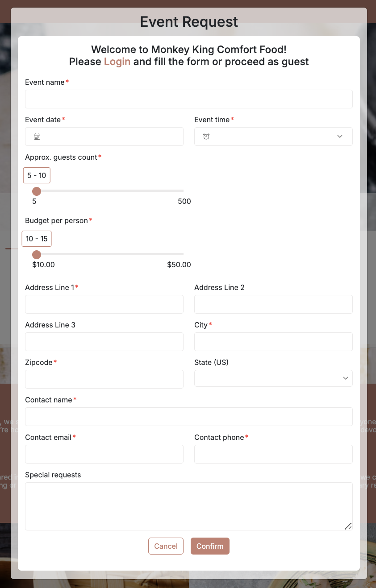Select the City input field
Viewport: 376px width, 588px height.
273,342
